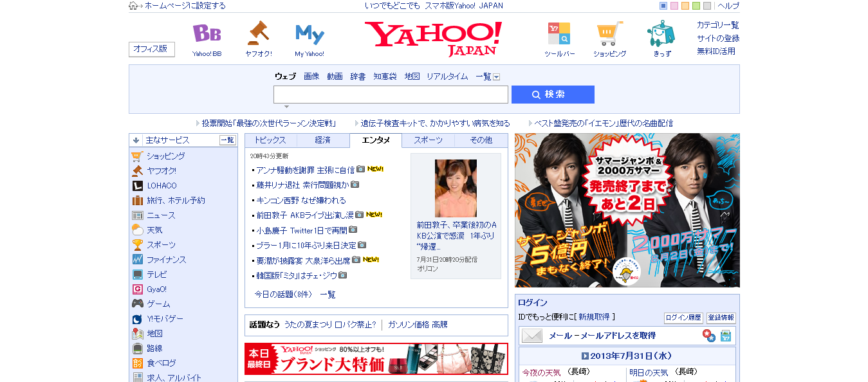Viewport: 868px width, 382px height.
Task: Choose the green theme color swatch
Action: pos(696,6)
